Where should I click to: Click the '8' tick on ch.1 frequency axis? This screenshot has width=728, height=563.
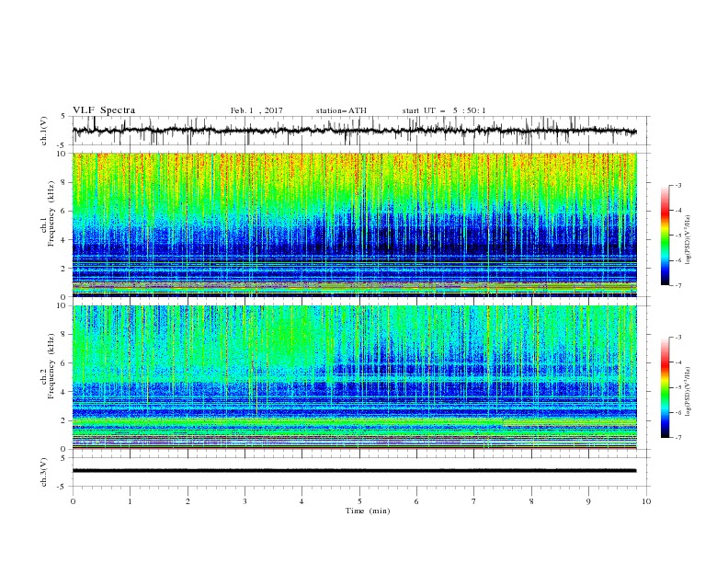(64, 182)
